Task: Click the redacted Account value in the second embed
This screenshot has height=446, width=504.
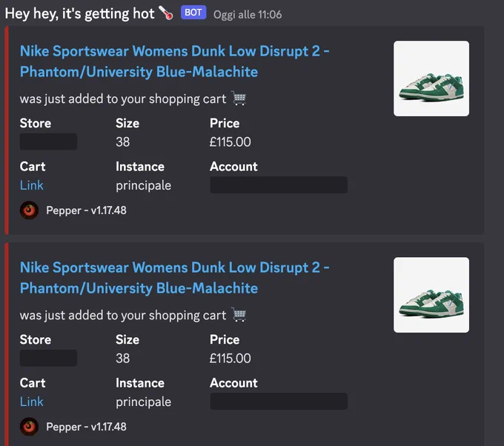Action: point(279,401)
